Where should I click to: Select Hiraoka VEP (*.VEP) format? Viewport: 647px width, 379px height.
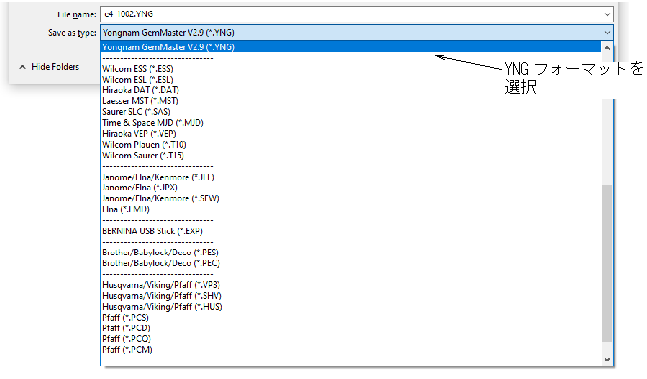[x=139, y=134]
